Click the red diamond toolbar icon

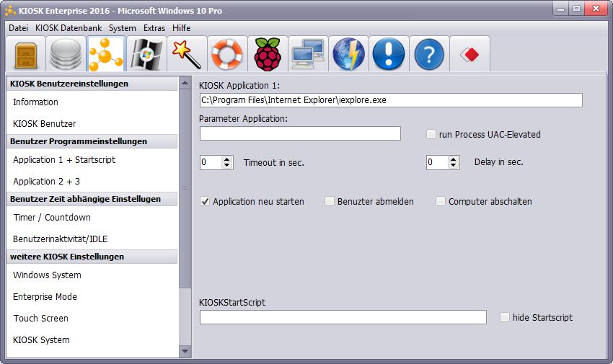coord(469,55)
